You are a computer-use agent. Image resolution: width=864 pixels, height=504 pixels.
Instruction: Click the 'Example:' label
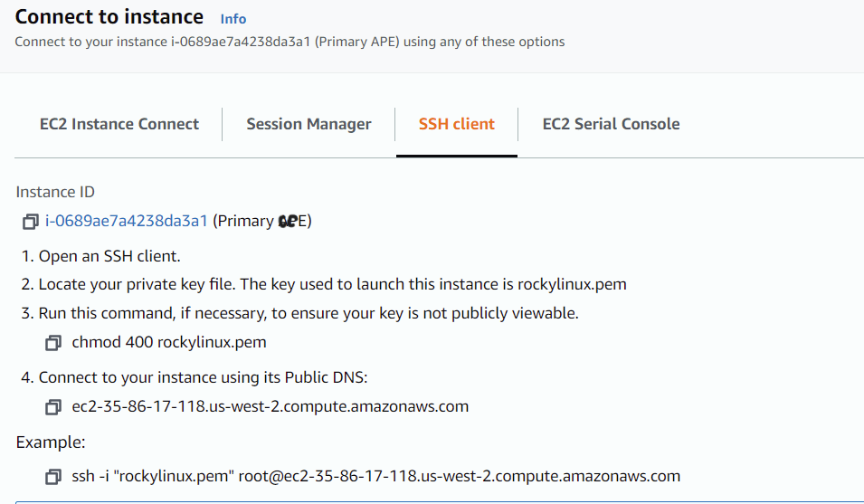(51, 442)
